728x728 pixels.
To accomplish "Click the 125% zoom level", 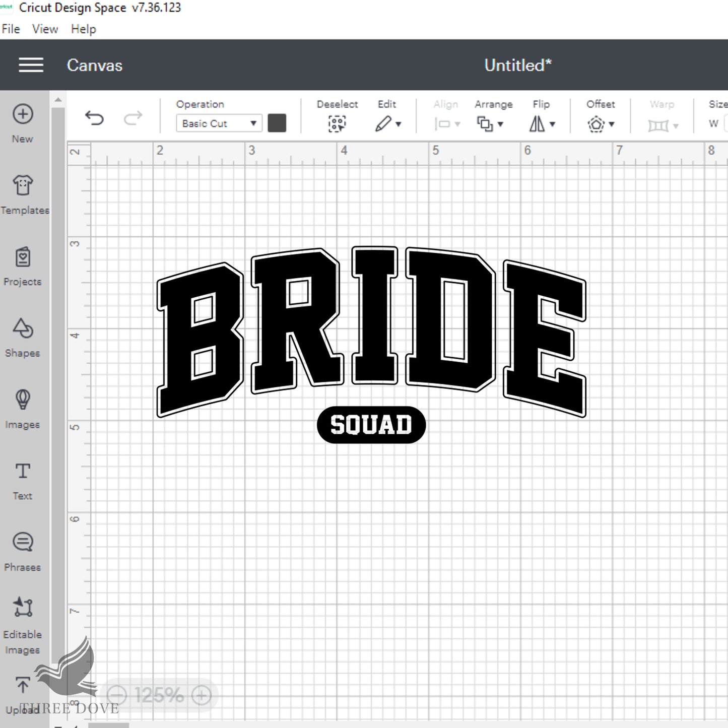I will tap(159, 696).
